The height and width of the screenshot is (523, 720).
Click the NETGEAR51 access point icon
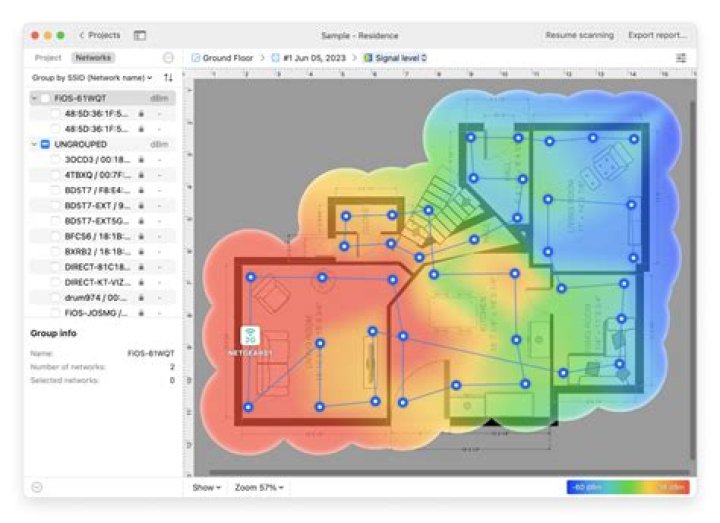click(249, 338)
